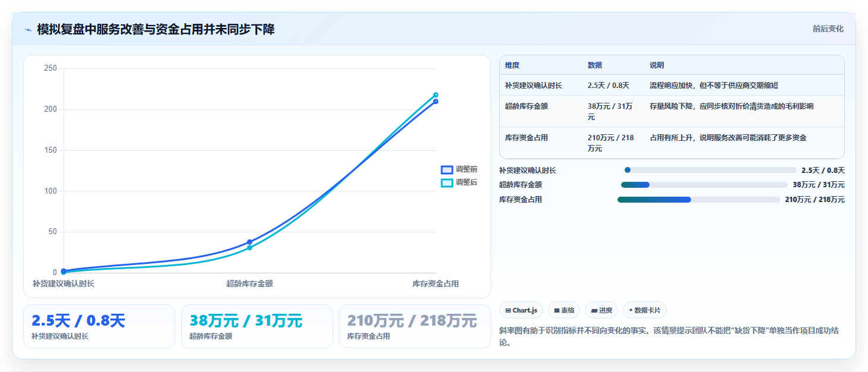Screen dimensions: 868x372
Task: Click the small icon inside the 表格 chip
Action: point(557,310)
